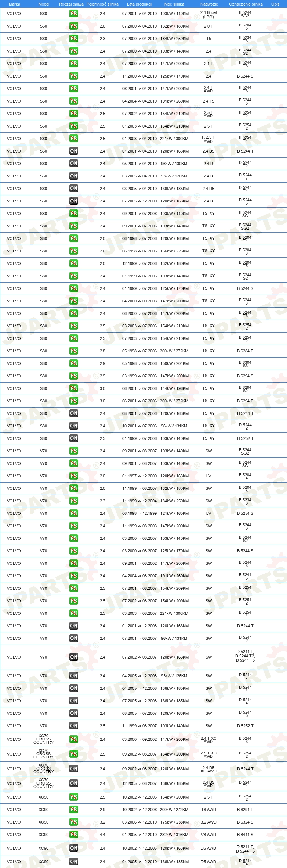Select the 'B 6284 T' engine code cell
287x868 pixels.
pyautogui.click(x=245, y=351)
